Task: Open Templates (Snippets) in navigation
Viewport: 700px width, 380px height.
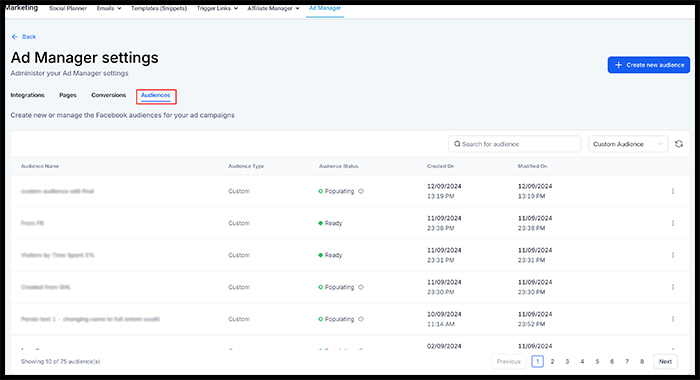Action: pyautogui.click(x=159, y=8)
